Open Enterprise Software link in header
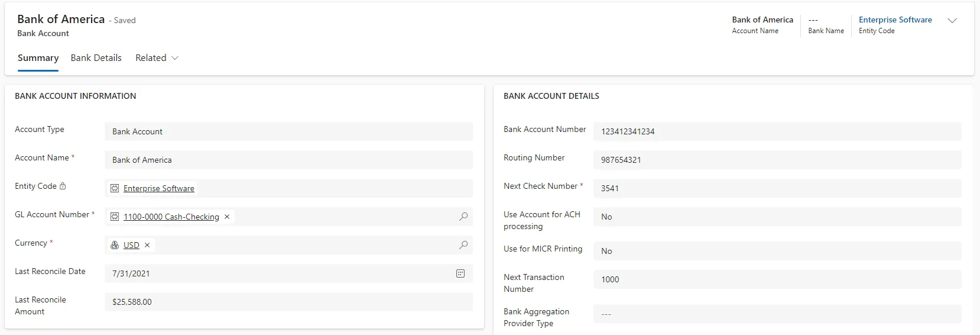980x335 pixels. (x=895, y=20)
